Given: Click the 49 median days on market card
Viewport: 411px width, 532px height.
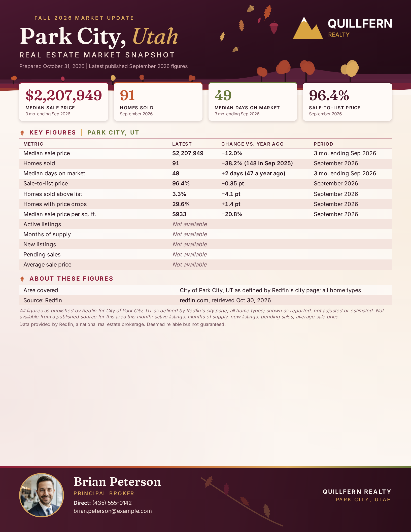Looking at the screenshot, I should (x=253, y=102).
